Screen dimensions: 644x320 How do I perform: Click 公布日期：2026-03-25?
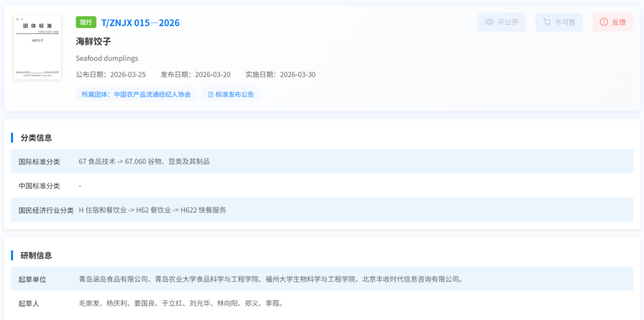point(111,74)
